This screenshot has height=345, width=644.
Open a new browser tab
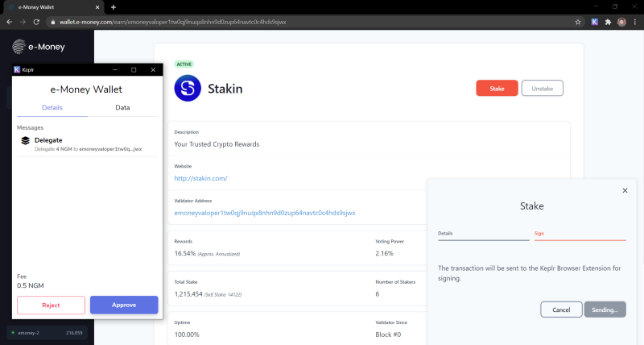pyautogui.click(x=114, y=7)
